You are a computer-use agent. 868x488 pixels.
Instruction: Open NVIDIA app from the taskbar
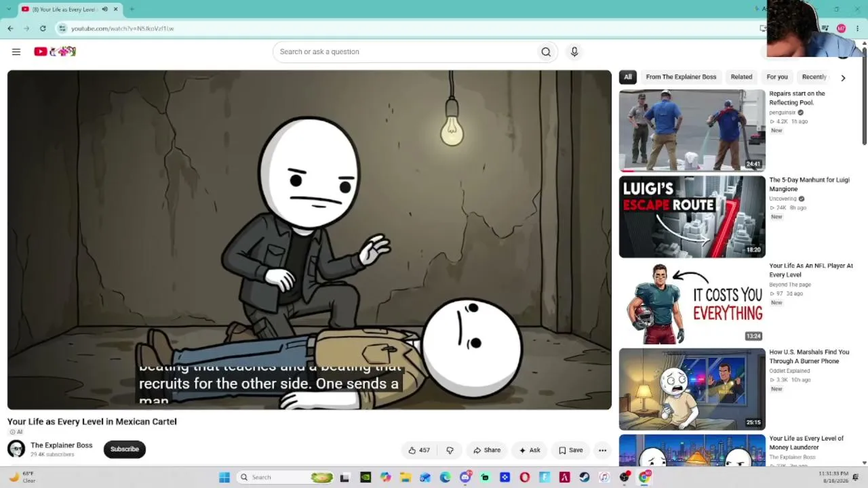pyautogui.click(x=366, y=477)
